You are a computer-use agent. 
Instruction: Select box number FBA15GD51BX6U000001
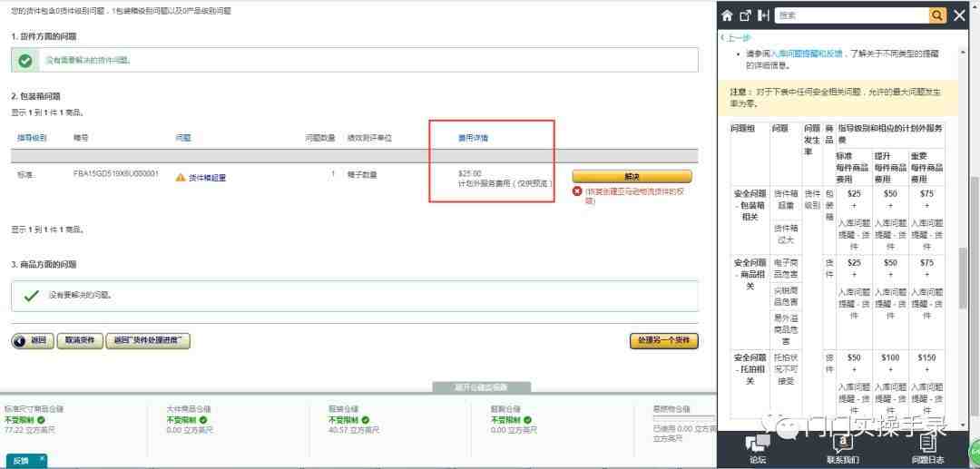115,174
